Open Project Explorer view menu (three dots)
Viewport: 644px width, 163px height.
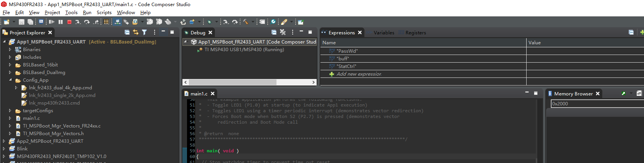click(x=154, y=32)
